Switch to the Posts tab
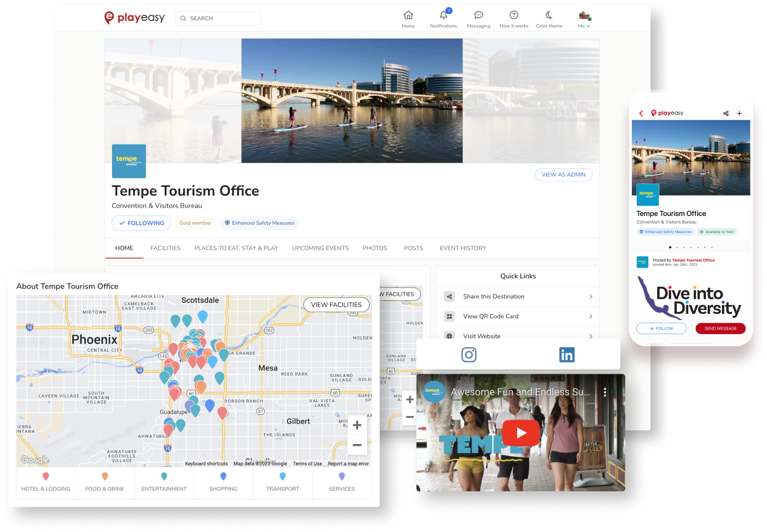This screenshot has height=532, width=767. click(413, 248)
